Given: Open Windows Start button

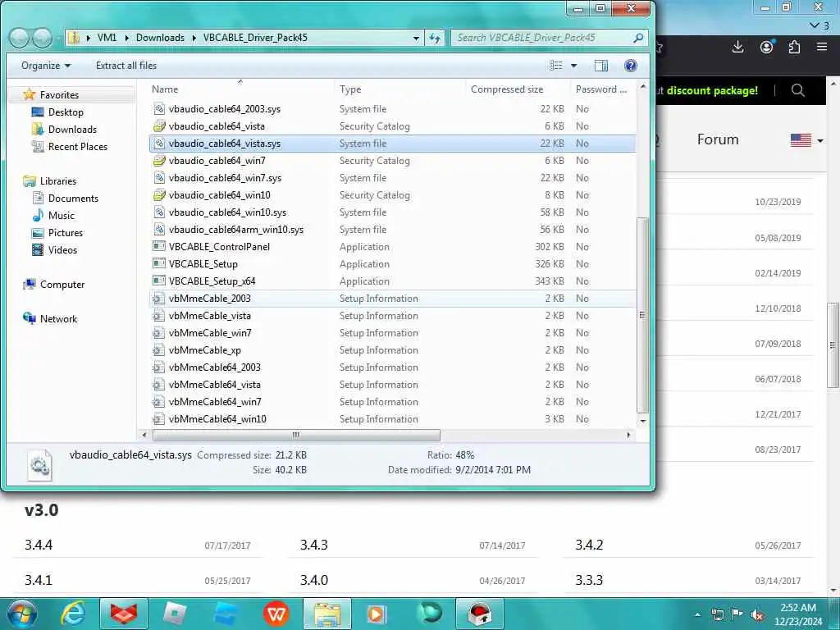Looking at the screenshot, I should tap(22, 614).
